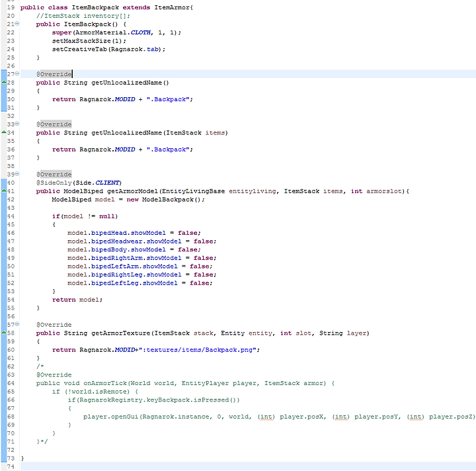
Task: Click commented '@Override' on line 63
Action: [x=54, y=374]
